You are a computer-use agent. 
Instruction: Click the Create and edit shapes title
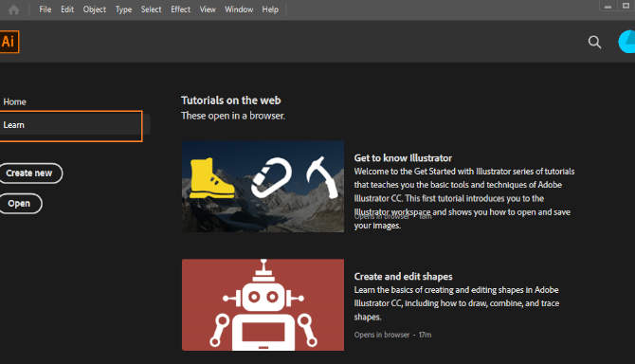(x=404, y=277)
